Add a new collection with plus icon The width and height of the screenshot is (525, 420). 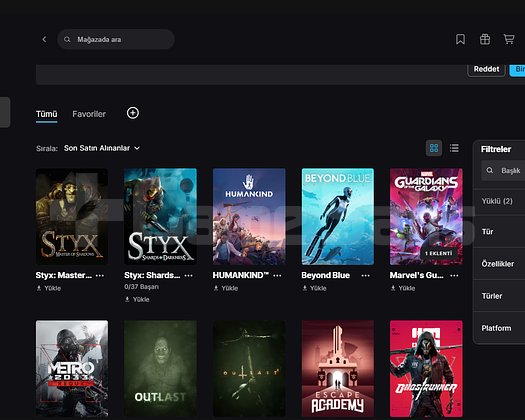(x=133, y=113)
